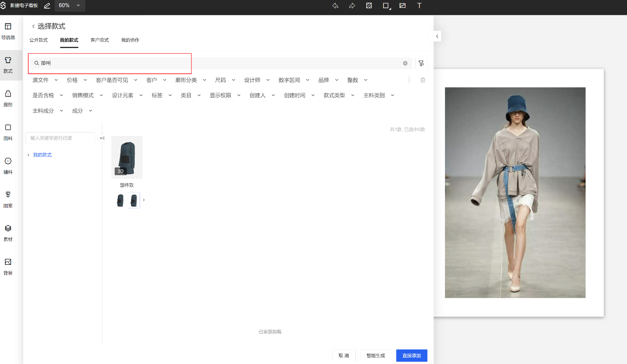This screenshot has height=364, width=627.
Task: Open the 设计师 filter dropdown
Action: click(257, 80)
